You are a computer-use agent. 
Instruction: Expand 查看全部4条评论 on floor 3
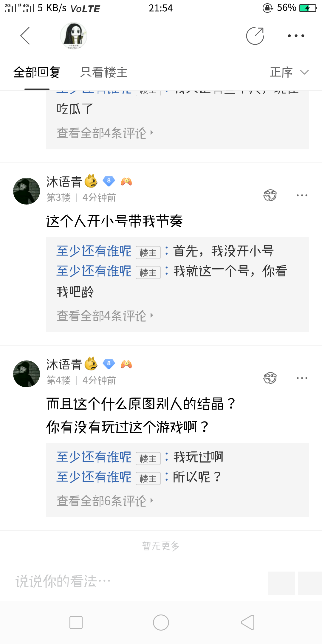pyautogui.click(x=105, y=316)
